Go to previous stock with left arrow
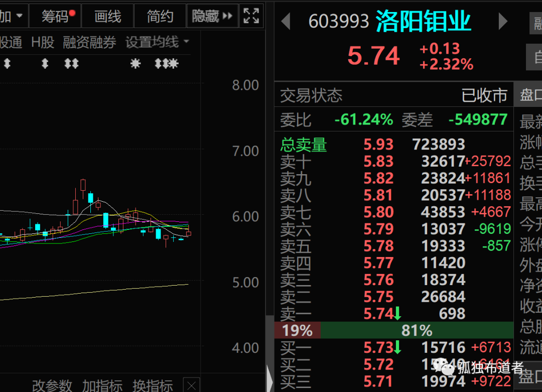The image size is (542, 392). point(286,21)
